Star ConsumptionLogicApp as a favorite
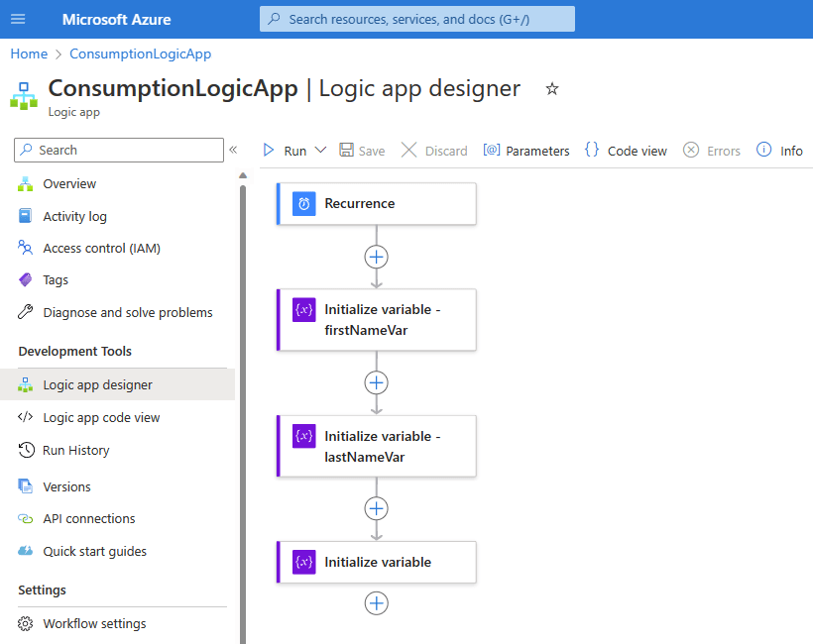 click(551, 88)
